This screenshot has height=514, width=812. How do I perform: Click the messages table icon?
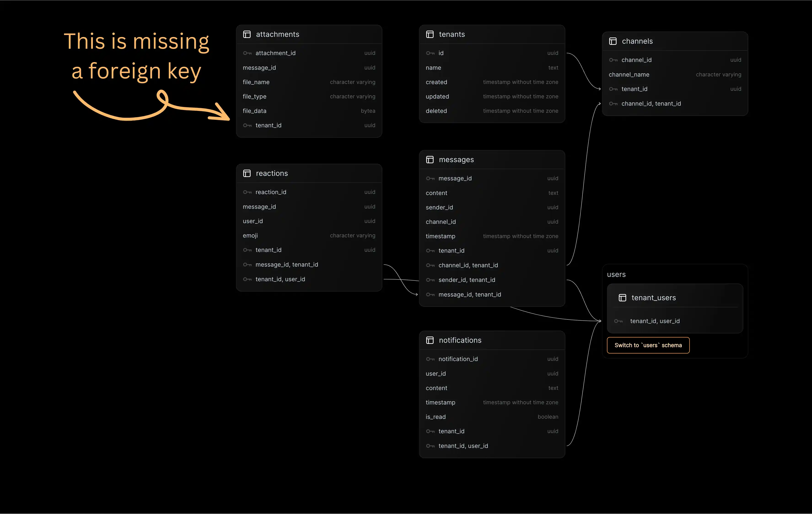430,160
